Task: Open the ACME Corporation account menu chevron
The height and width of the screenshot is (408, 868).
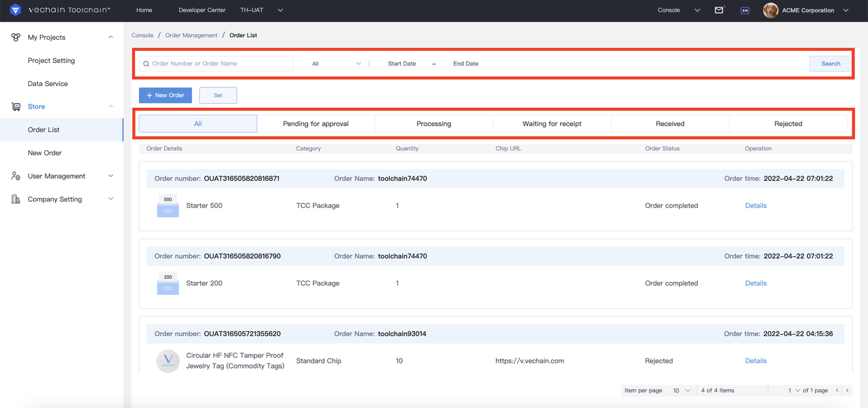Action: point(846,10)
